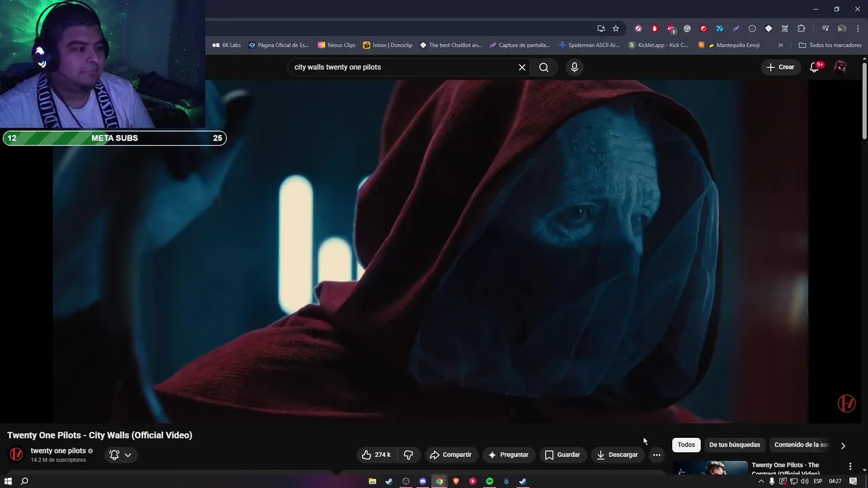The image size is (868, 488).
Task: Open the Chrome media control icon
Action: tap(825, 28)
